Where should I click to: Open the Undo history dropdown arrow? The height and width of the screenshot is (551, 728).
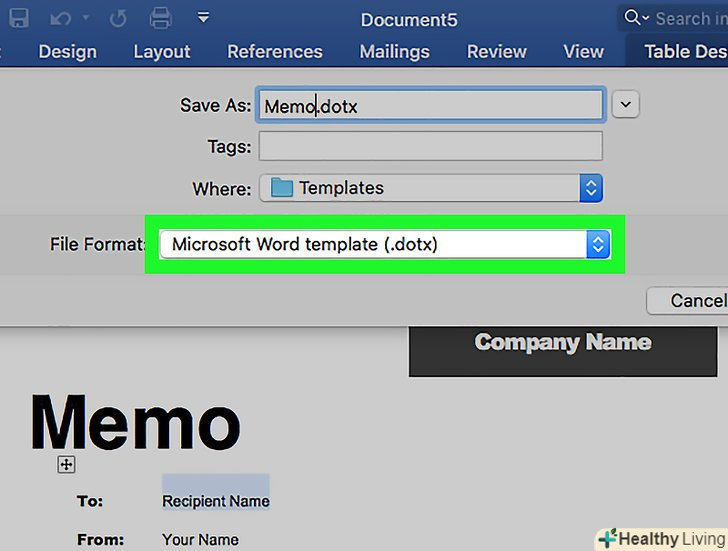pos(86,18)
